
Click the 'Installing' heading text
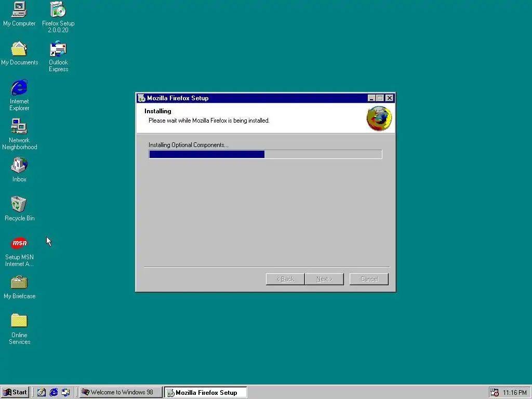(158, 111)
